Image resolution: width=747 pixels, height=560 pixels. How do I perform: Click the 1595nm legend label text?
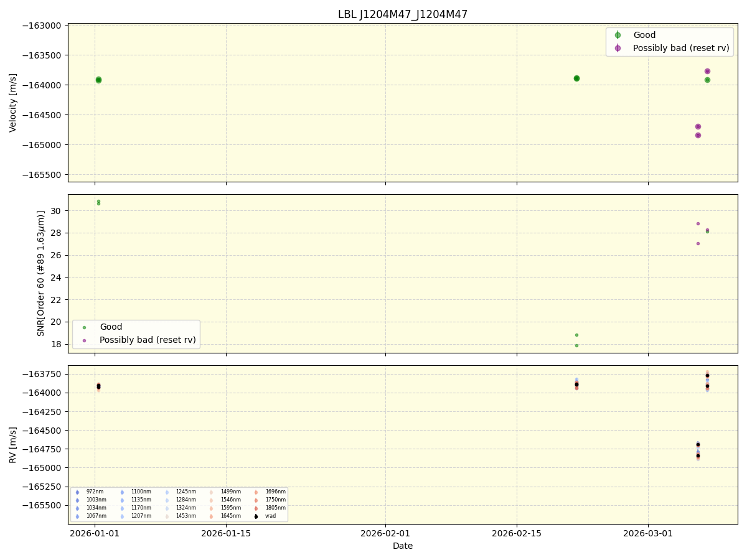click(231, 507)
